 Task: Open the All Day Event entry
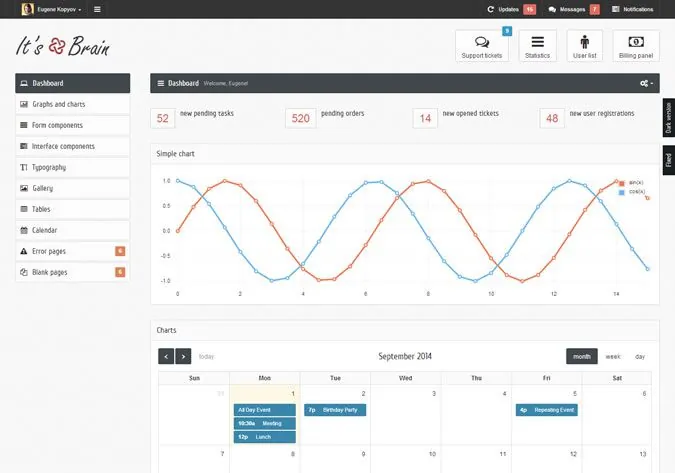click(265, 410)
